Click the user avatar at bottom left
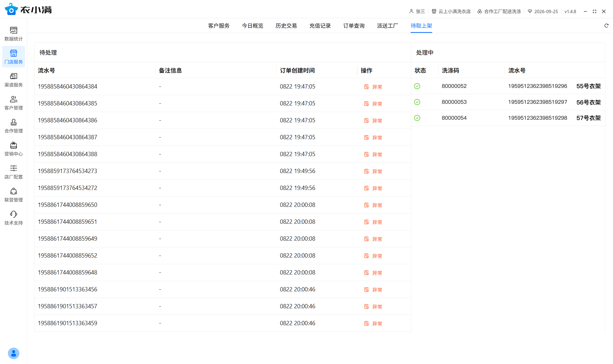The height and width of the screenshot is (364, 613). tap(14, 353)
